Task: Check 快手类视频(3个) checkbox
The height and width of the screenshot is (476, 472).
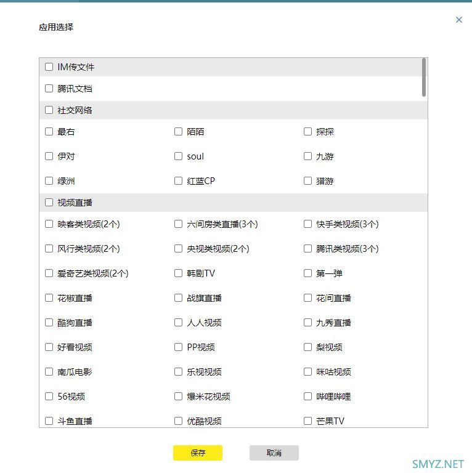Action: [x=307, y=224]
